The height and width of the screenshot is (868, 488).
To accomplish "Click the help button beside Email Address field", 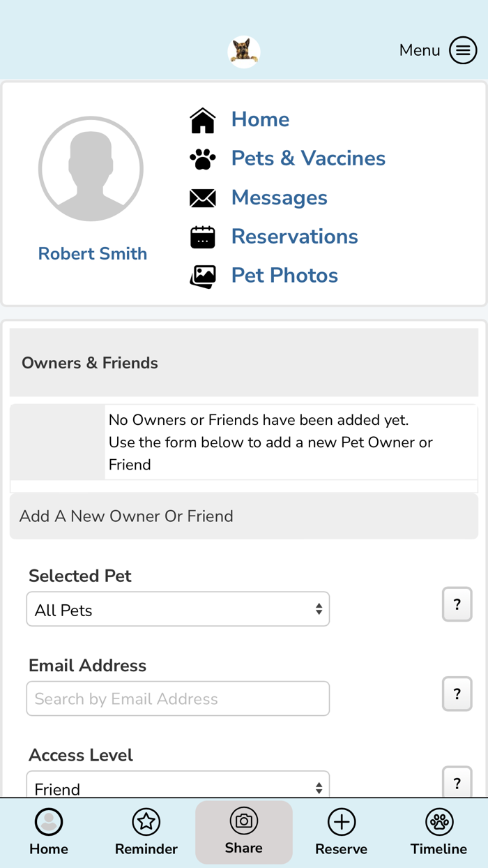I will coord(457,694).
